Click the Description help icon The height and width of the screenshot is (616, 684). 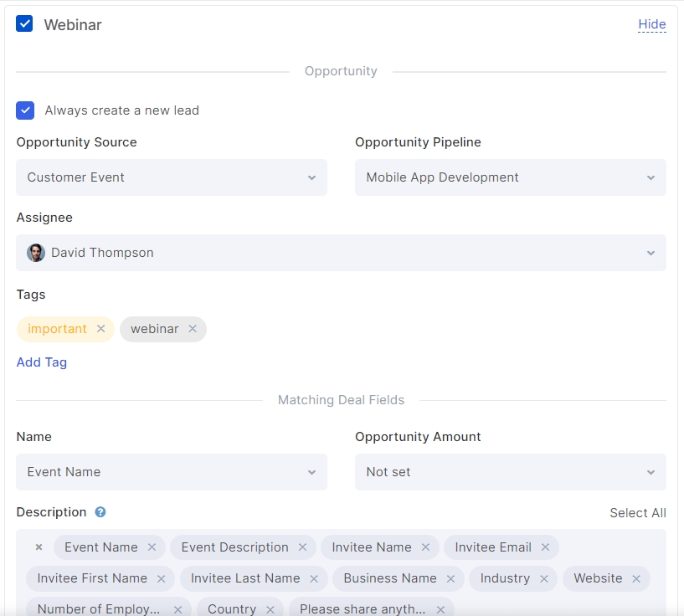tap(100, 512)
